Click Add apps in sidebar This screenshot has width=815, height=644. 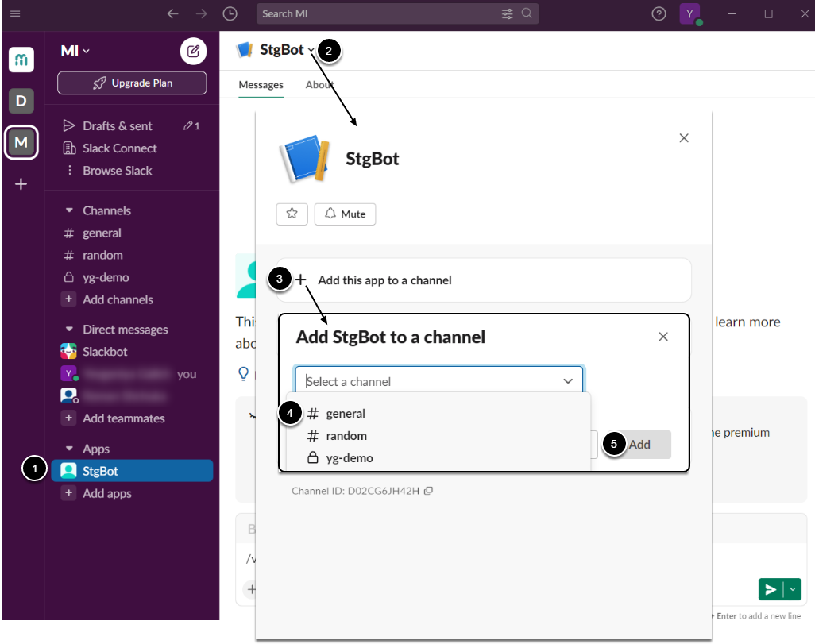(132, 493)
